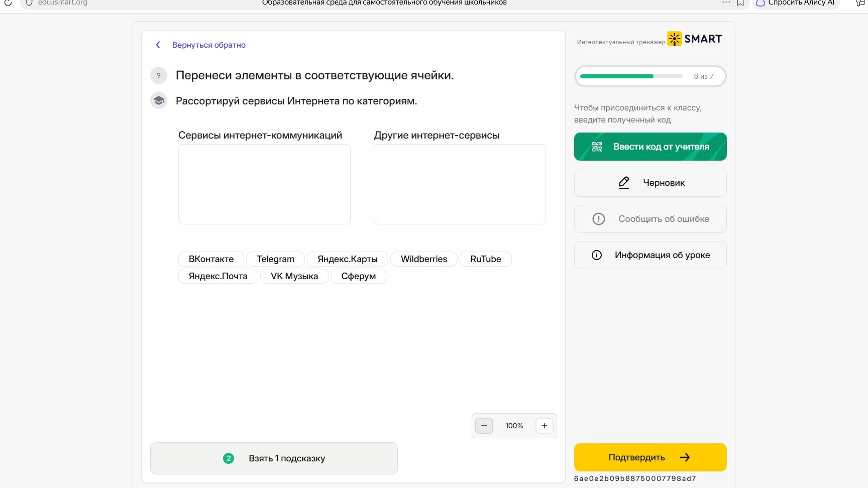Increase zoom with the plus button
The height and width of the screenshot is (488, 868).
pos(545,426)
